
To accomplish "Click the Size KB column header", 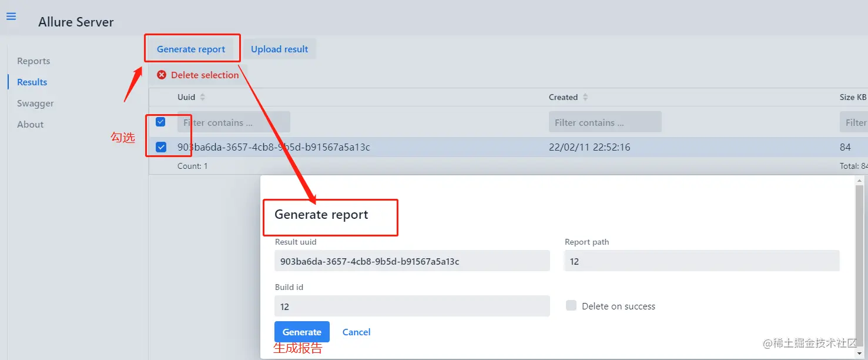I will click(x=853, y=97).
